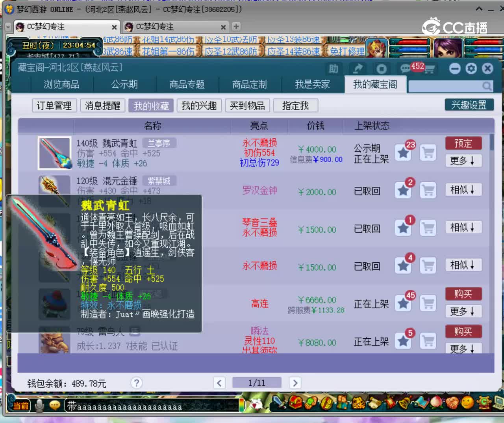
Task: Switch to 浏览商品 tab
Action: pos(62,84)
